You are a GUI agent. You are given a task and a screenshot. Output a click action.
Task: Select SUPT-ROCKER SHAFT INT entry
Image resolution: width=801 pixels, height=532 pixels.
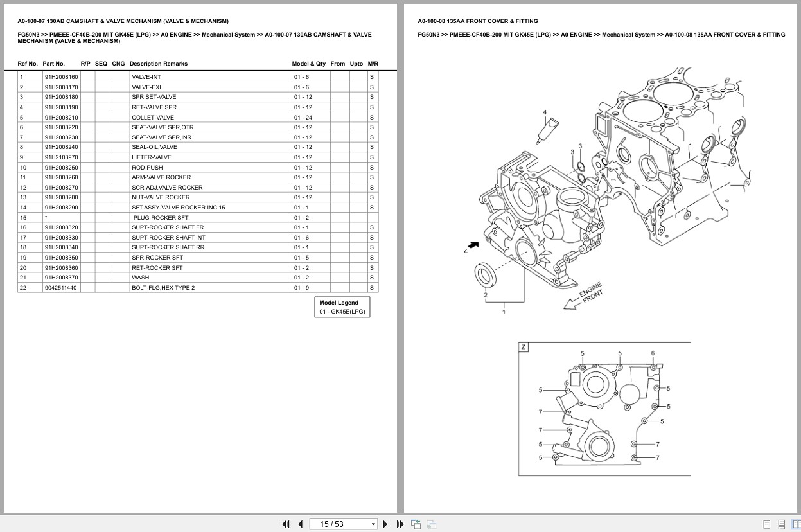[x=168, y=238]
